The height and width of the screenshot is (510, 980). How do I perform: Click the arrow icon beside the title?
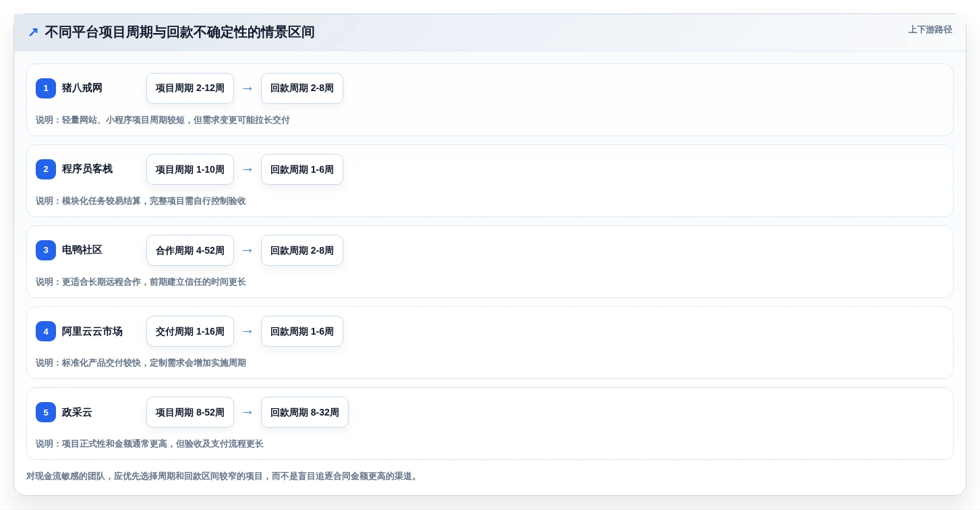33,32
